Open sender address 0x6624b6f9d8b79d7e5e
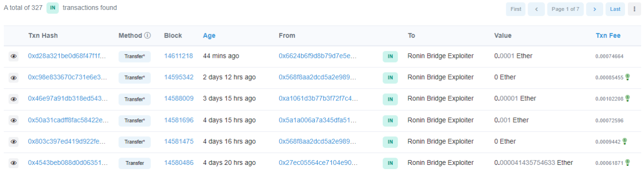 click(318, 56)
